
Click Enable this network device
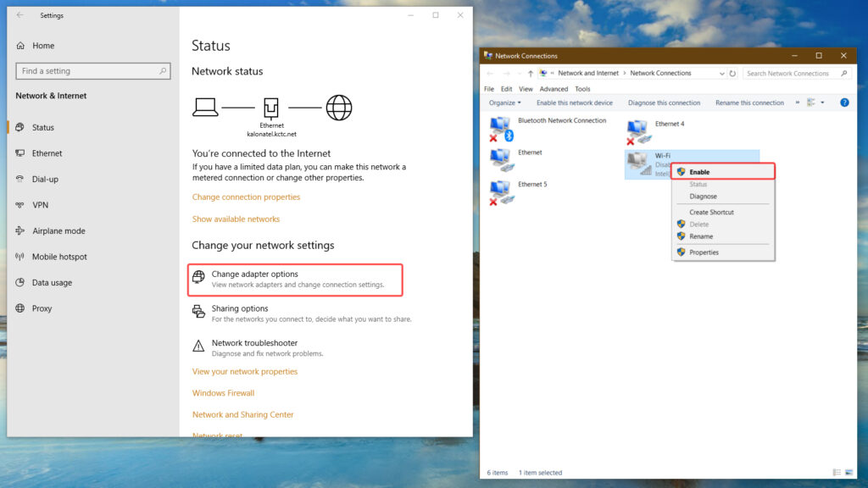(575, 103)
